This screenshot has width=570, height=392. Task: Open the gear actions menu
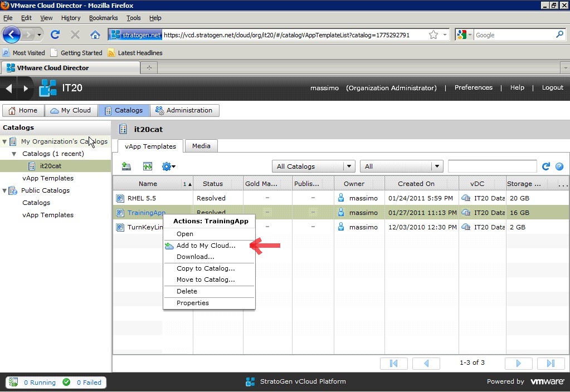click(168, 166)
